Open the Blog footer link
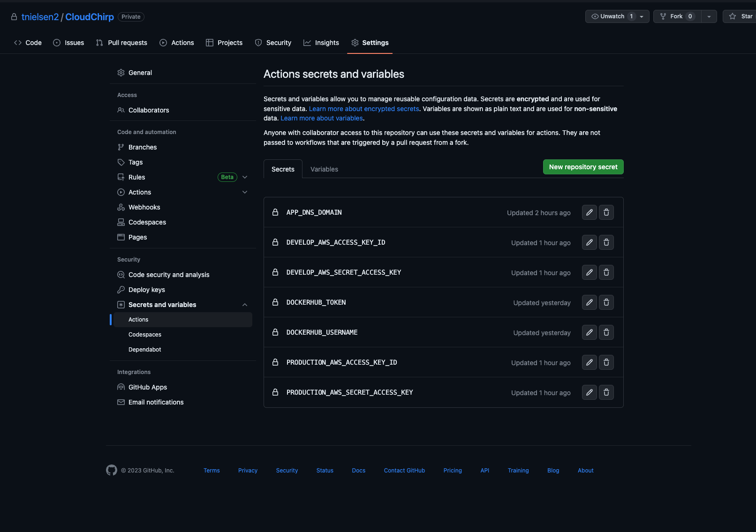 click(553, 471)
